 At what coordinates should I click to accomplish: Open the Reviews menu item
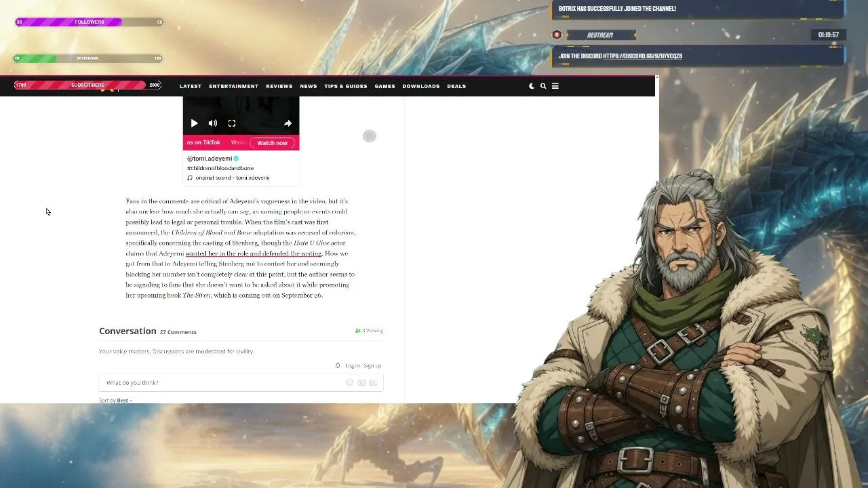[x=279, y=86]
